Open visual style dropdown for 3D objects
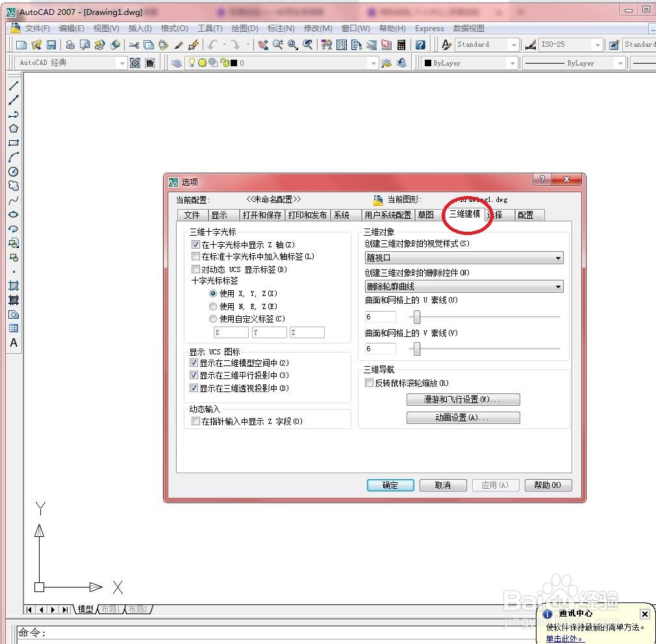Screen dimensions: 656x644 click(x=464, y=258)
